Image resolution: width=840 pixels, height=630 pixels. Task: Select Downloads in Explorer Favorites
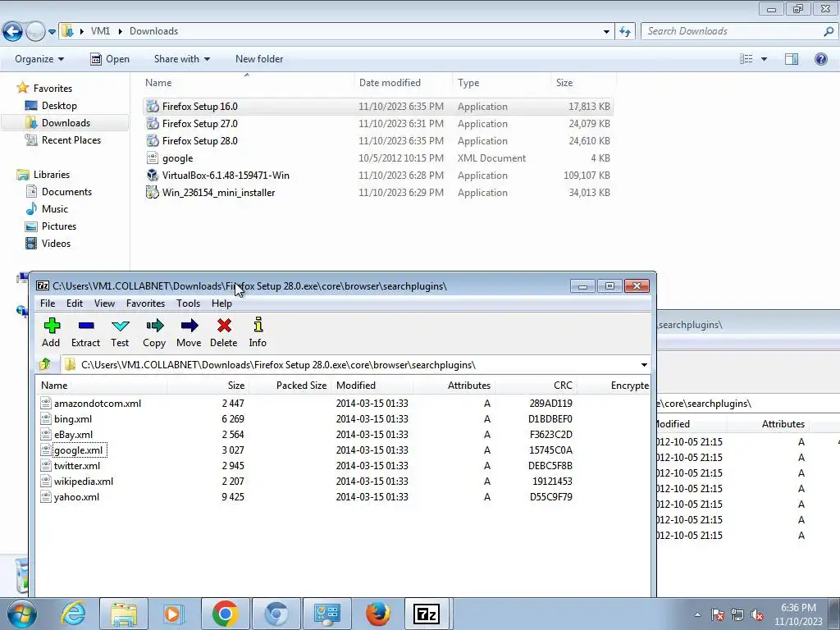(66, 123)
